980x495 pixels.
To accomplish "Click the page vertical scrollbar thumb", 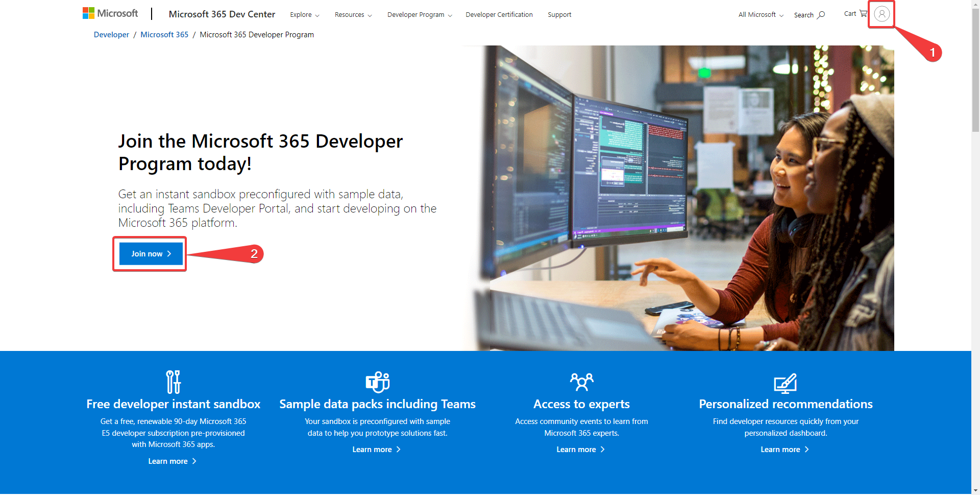I will 975,72.
